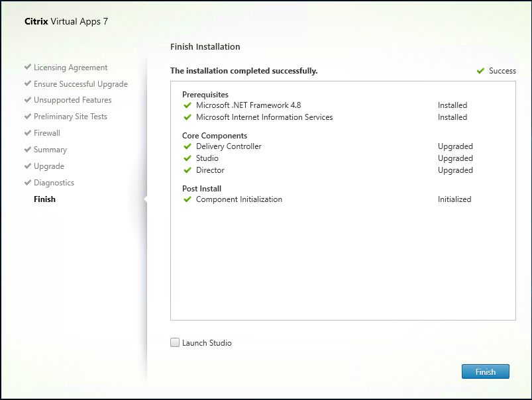Select the Ensure Successful Upgrade step

(81, 84)
